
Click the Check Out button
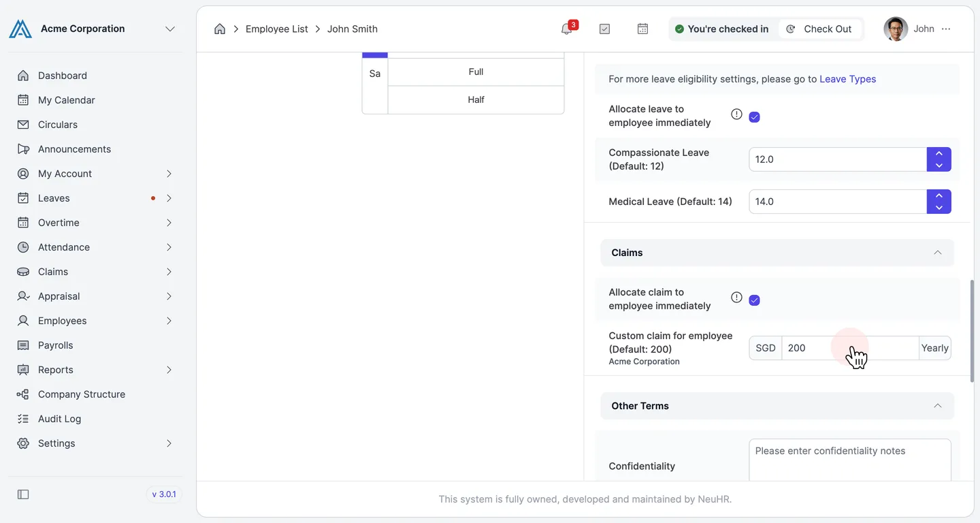[819, 29]
